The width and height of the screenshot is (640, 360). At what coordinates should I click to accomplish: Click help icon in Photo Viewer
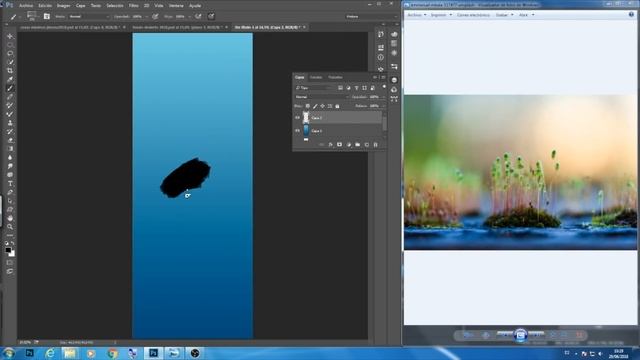pyautogui.click(x=631, y=14)
